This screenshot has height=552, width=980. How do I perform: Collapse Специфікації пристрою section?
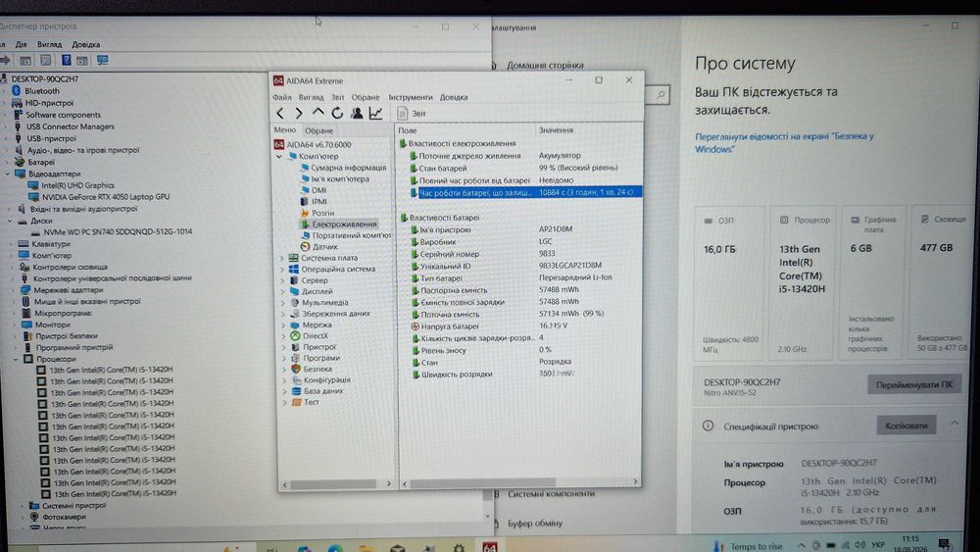[x=955, y=424]
